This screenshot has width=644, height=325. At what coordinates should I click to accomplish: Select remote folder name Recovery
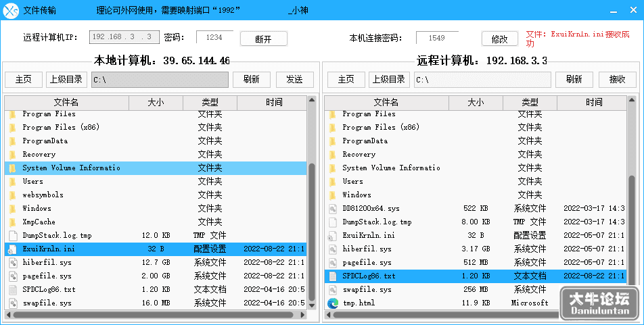(359, 155)
